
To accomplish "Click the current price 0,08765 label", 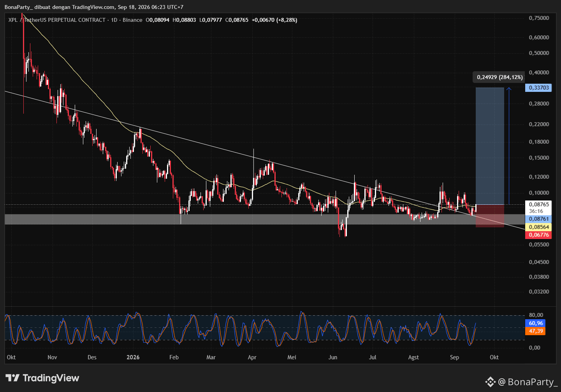I will (538, 204).
